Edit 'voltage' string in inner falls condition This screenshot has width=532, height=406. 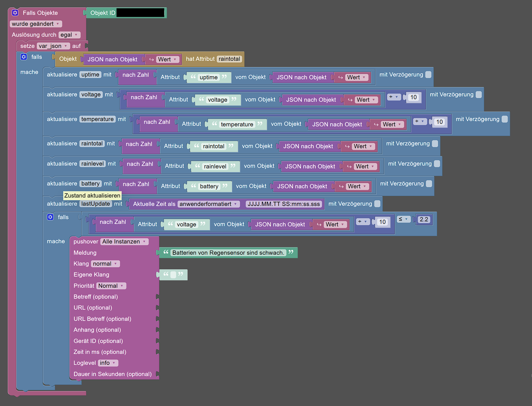186,224
